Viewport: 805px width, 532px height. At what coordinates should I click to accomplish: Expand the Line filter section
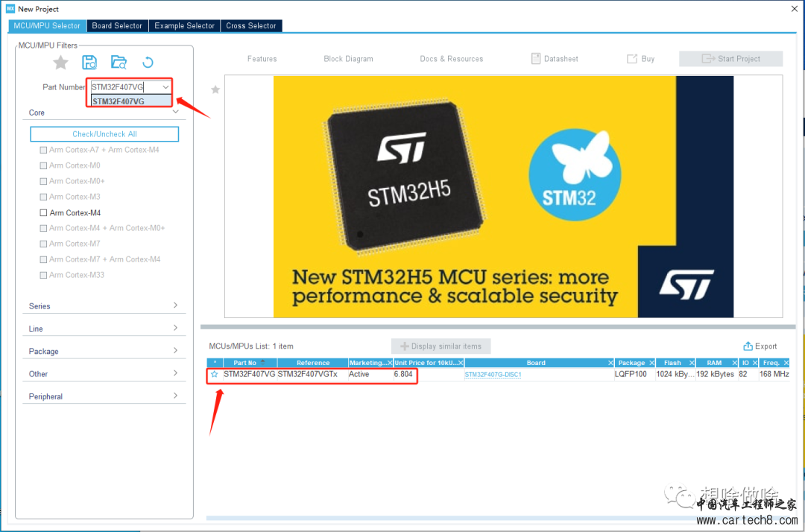coord(176,328)
